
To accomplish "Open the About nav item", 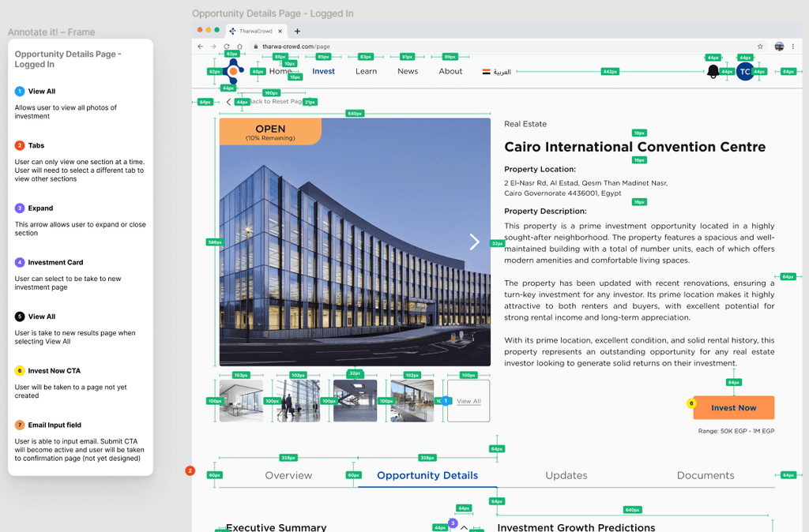I will tap(450, 71).
